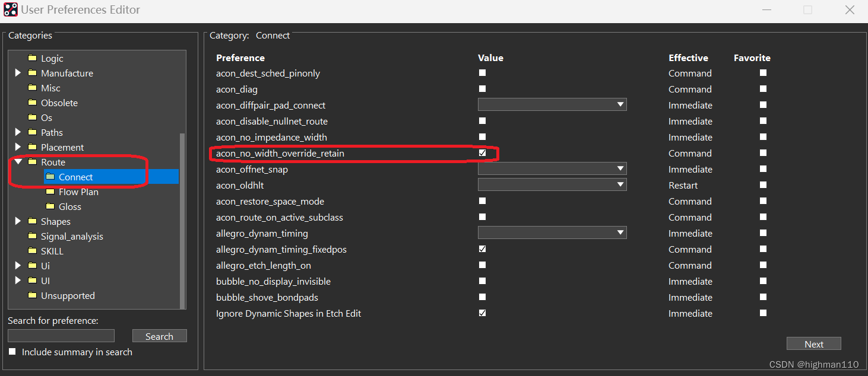The width and height of the screenshot is (868, 376).
Task: Toggle Include summary in search checkbox
Action: point(12,352)
